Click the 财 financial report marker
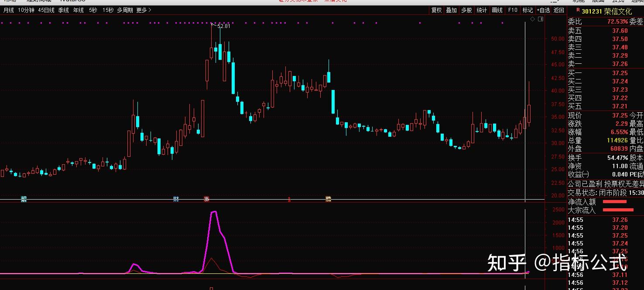Image resolution: width=644 pixels, height=290 pixels. (176, 199)
